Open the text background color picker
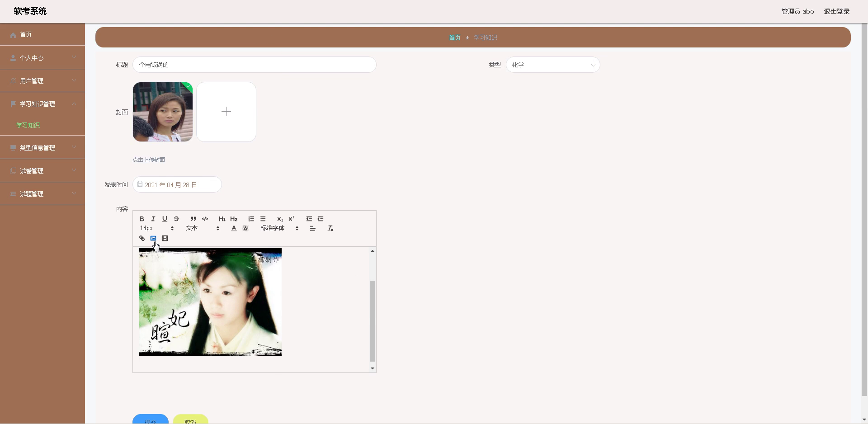This screenshot has width=868, height=424. [x=245, y=228]
